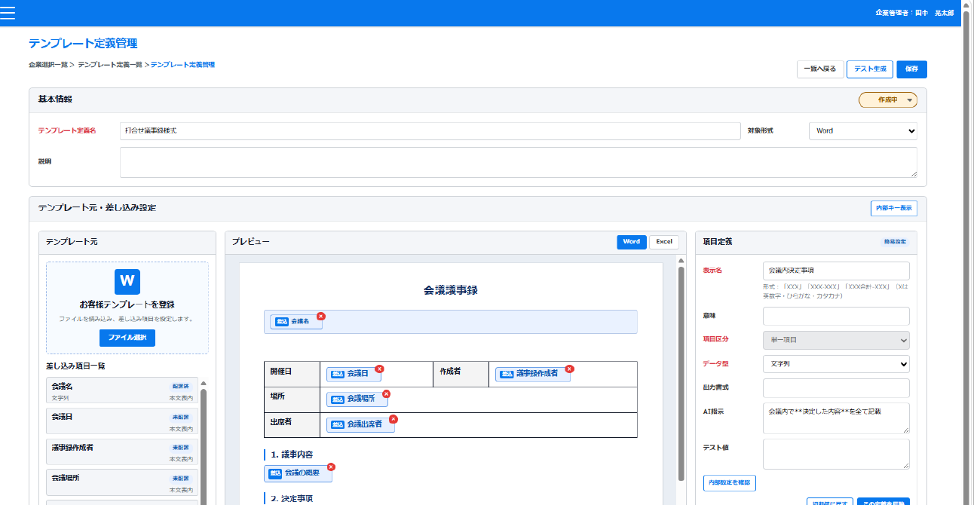This screenshot has width=980, height=505.
Task: Select 会議名 in merge item list
Action: point(121,391)
